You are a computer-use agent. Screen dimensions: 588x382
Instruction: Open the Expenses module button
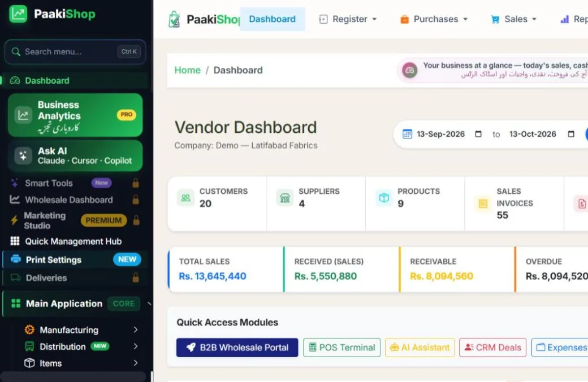click(x=560, y=348)
